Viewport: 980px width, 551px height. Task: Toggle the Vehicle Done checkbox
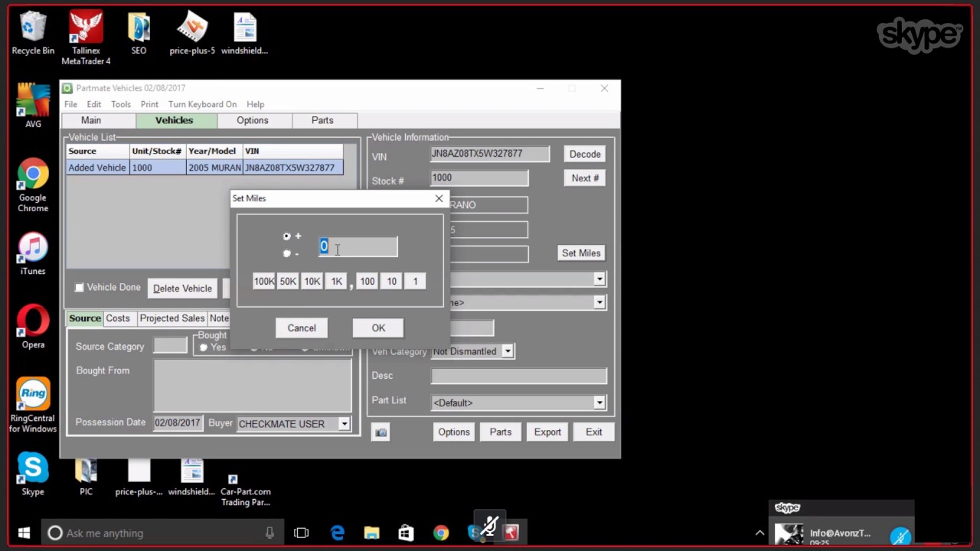[79, 288]
